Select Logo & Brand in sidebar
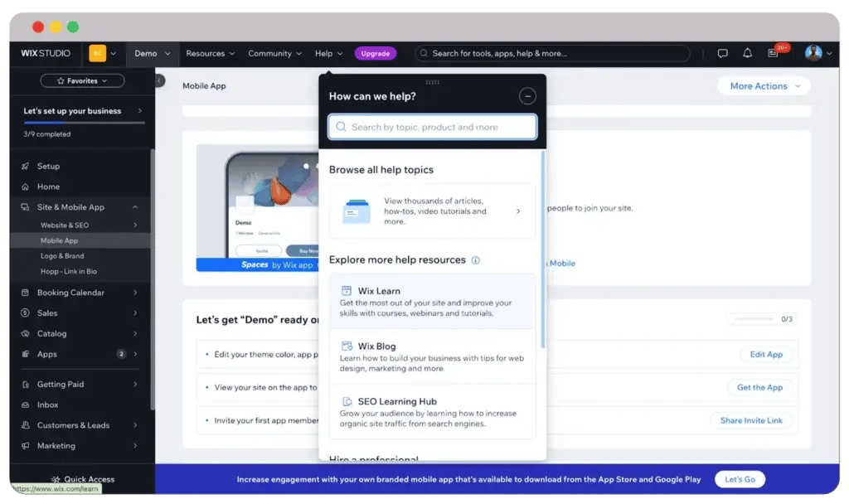Viewport: 849px width, 504px height. tap(62, 256)
